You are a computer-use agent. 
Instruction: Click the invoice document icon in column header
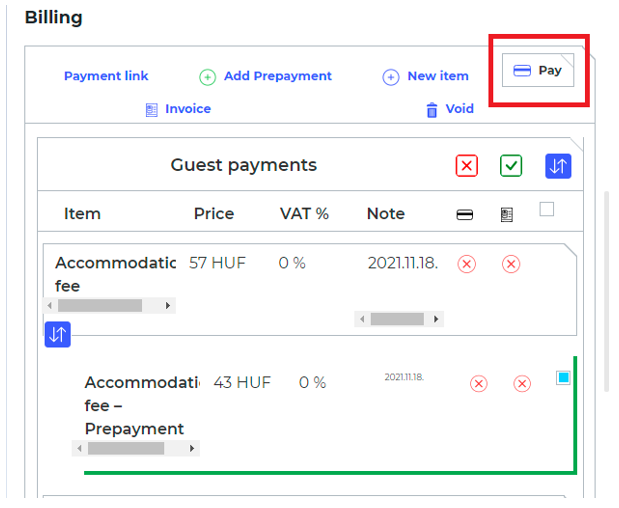pyautogui.click(x=507, y=215)
